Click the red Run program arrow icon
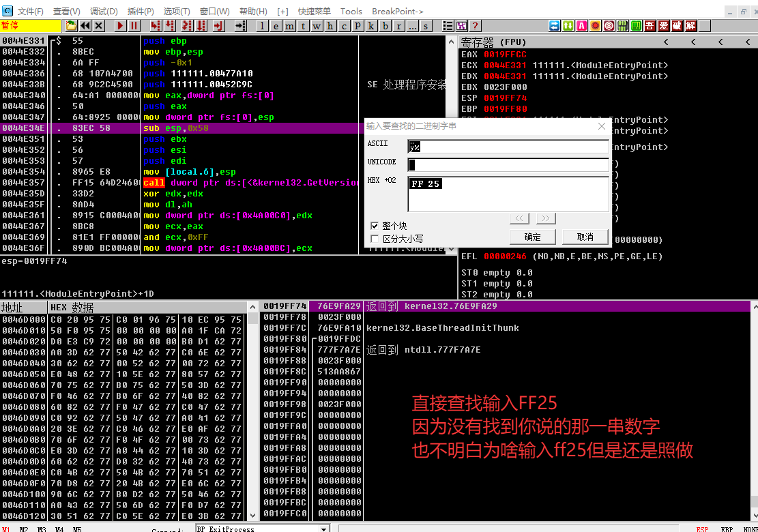The width and height of the screenshot is (758, 532). pos(121,26)
